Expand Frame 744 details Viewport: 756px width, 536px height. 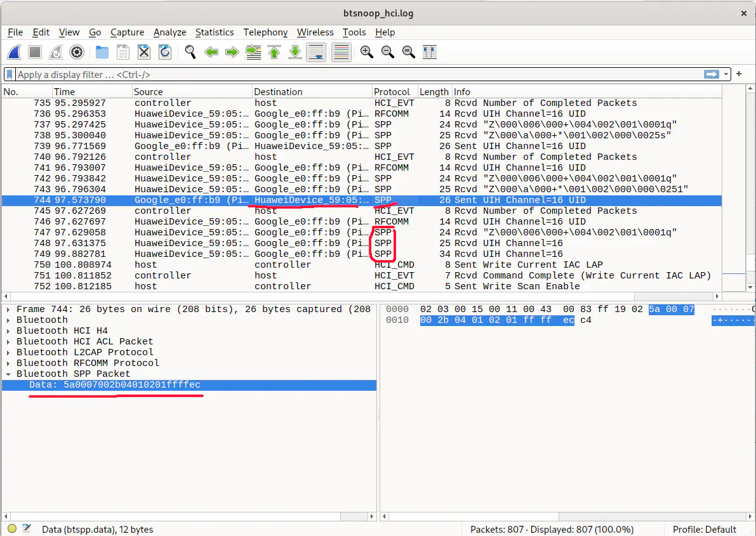[x=9, y=310]
